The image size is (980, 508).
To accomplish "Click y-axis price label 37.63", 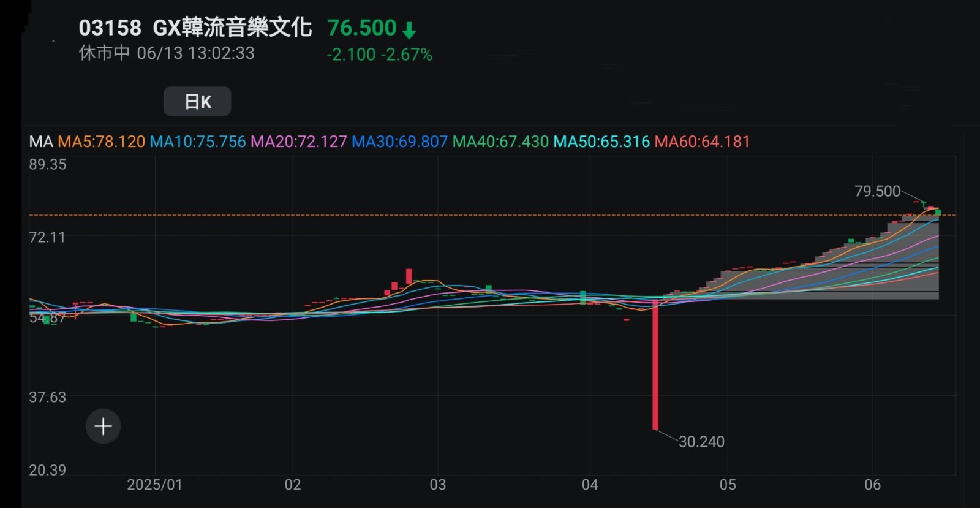I will [47, 397].
